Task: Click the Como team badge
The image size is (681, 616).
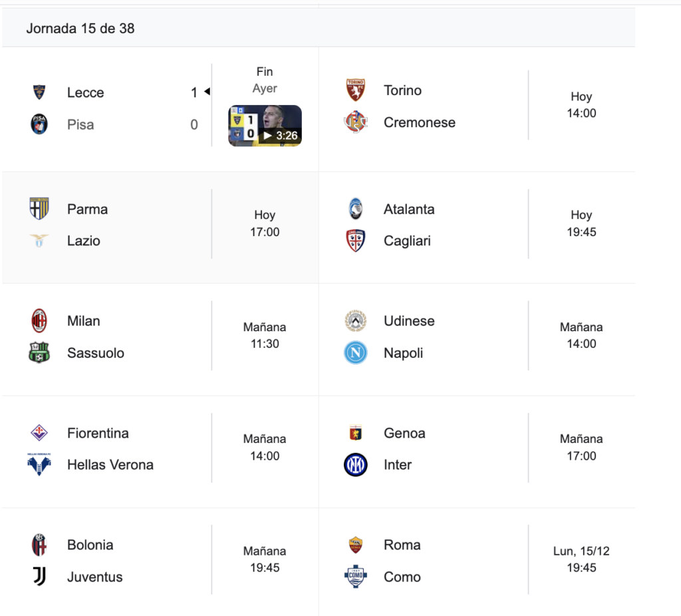Action: coord(356,577)
